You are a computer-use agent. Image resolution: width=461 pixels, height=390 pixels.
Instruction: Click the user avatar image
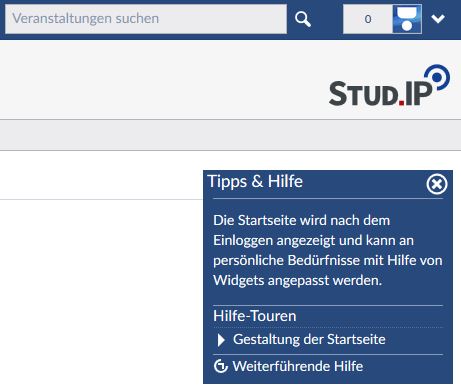407,19
